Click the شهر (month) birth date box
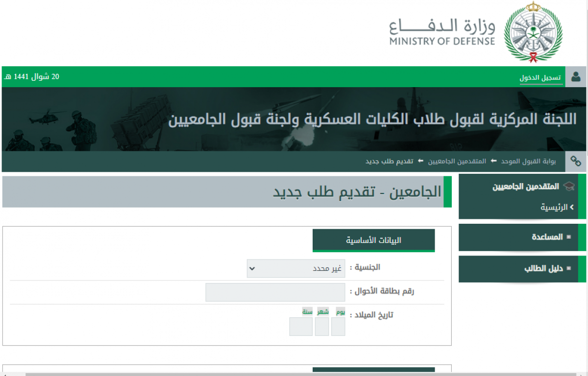The image size is (588, 376). click(x=322, y=327)
